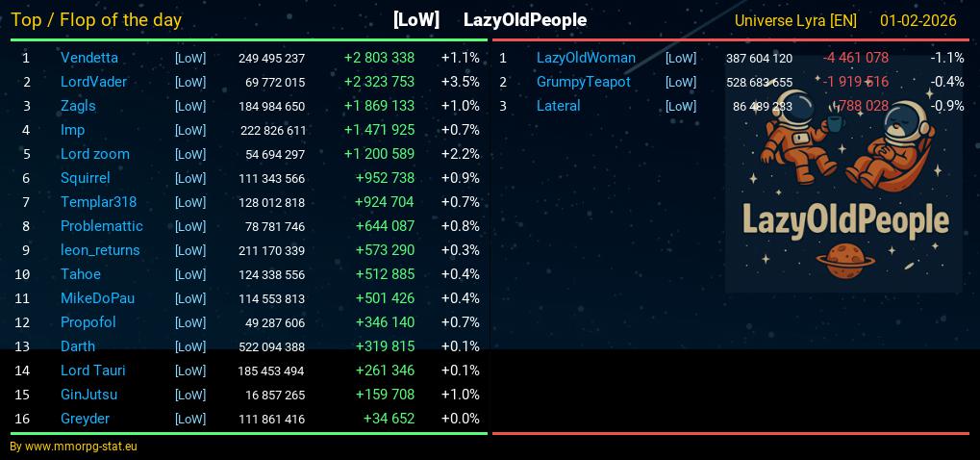Open Lord Tauri player link

click(92, 371)
